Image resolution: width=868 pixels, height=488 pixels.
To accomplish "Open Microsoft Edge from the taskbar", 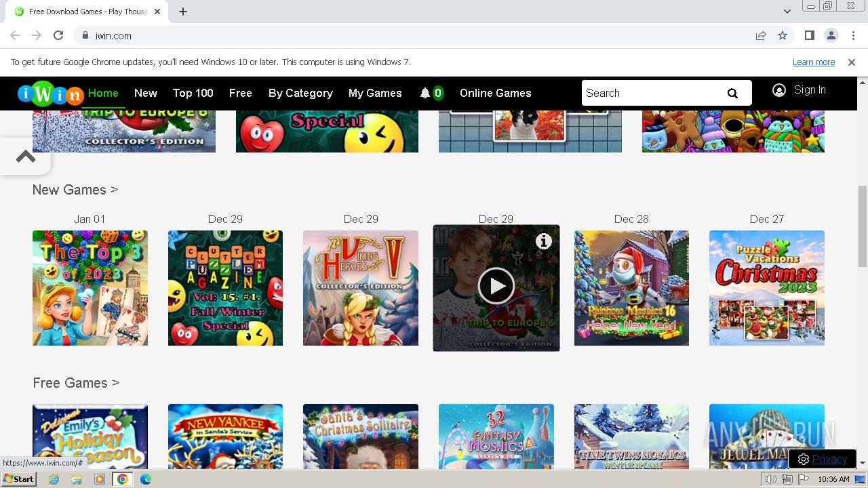I will click(146, 479).
